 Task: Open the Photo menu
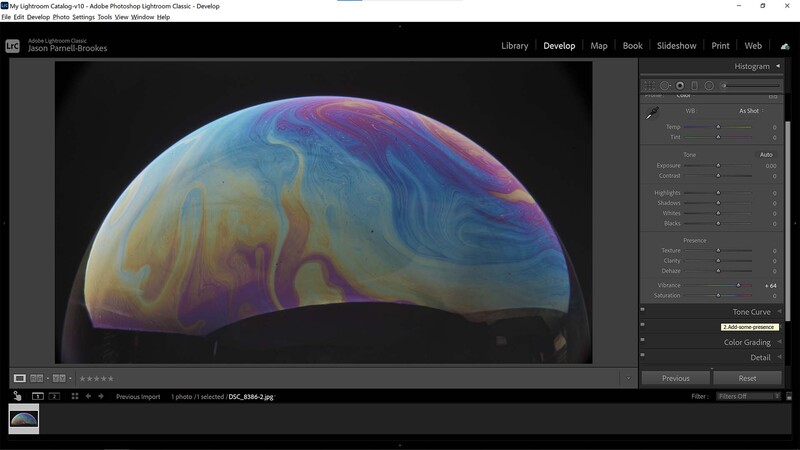[x=61, y=17]
